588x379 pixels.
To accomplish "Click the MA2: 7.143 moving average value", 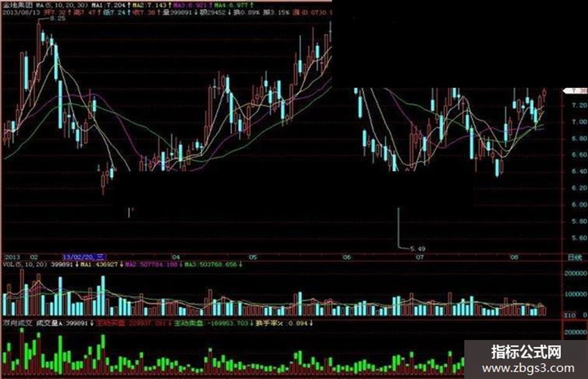I will [149, 5].
